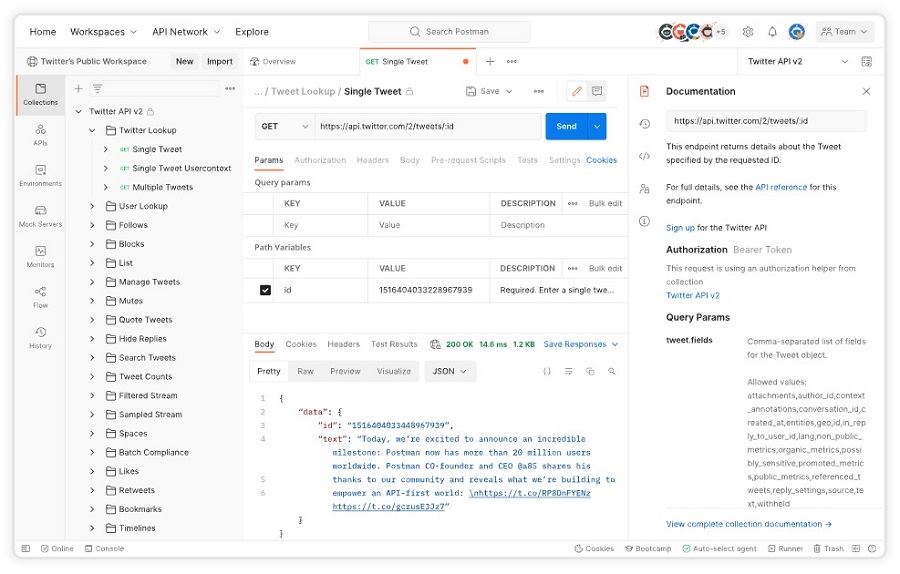This screenshot has height=574, width=900.
Task: Expand the User Lookup folder
Action: (x=92, y=206)
